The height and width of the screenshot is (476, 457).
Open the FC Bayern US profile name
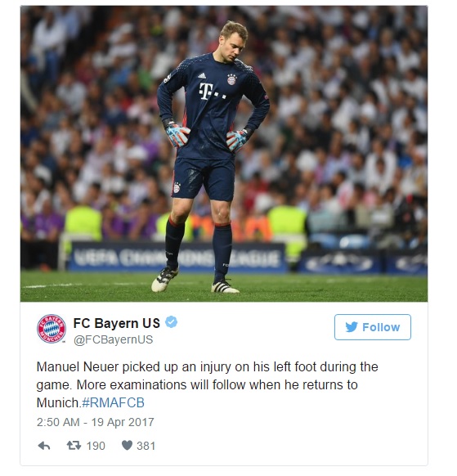tap(117, 323)
